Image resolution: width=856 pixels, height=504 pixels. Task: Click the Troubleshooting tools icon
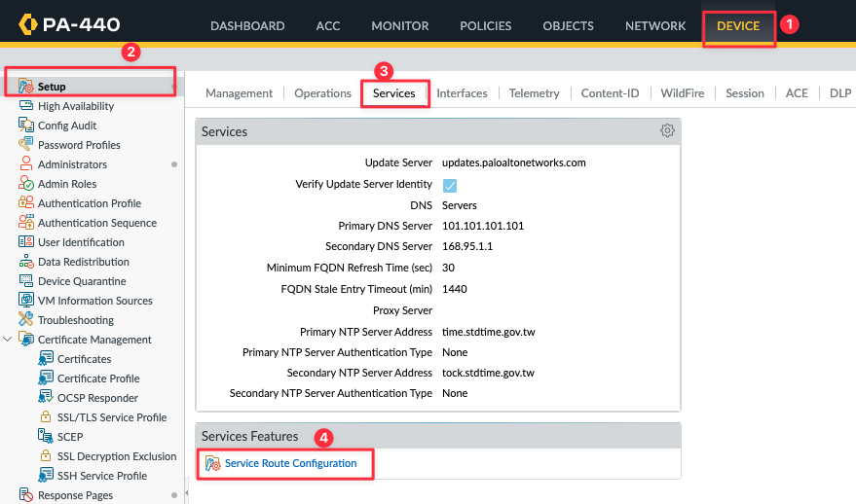click(x=25, y=319)
